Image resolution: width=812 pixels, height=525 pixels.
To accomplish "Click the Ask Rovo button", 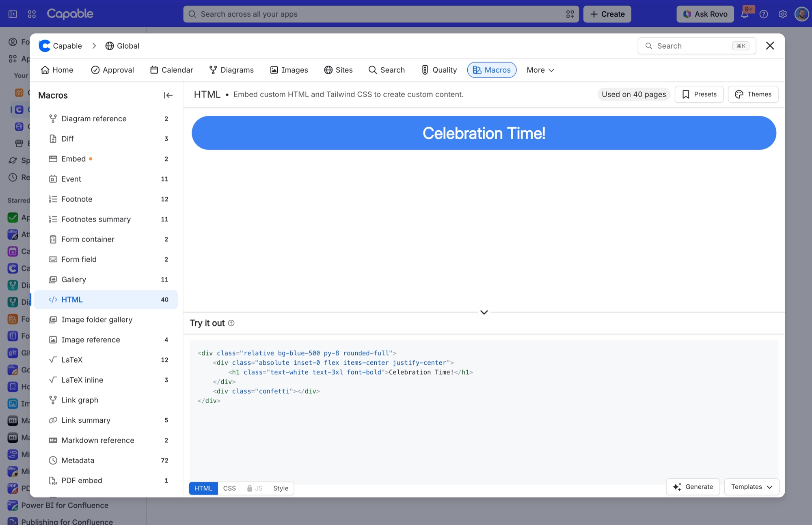I will click(705, 14).
